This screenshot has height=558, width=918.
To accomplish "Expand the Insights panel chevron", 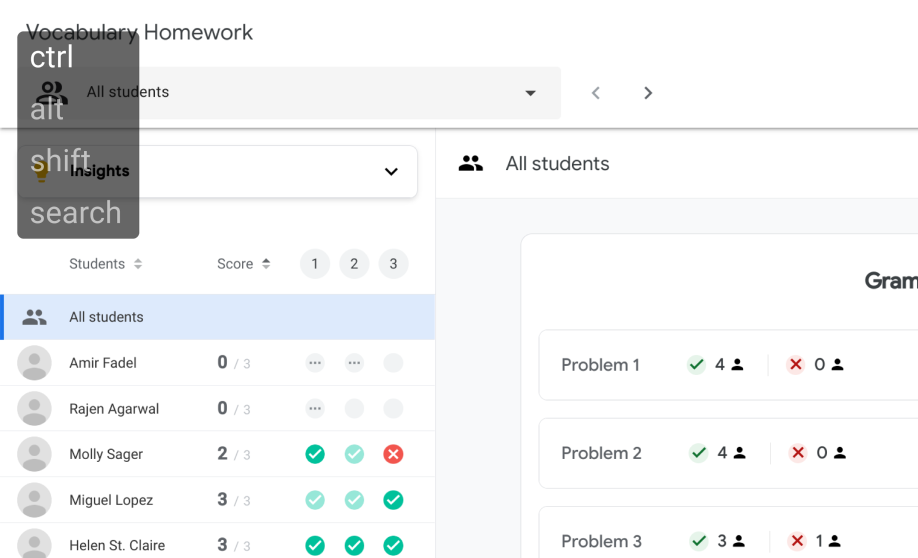I will pyautogui.click(x=391, y=172).
